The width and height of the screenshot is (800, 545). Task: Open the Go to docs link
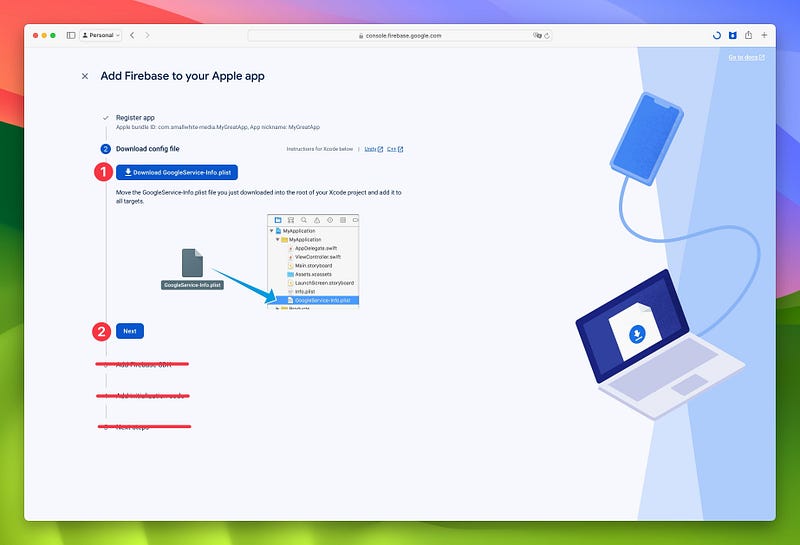click(746, 57)
